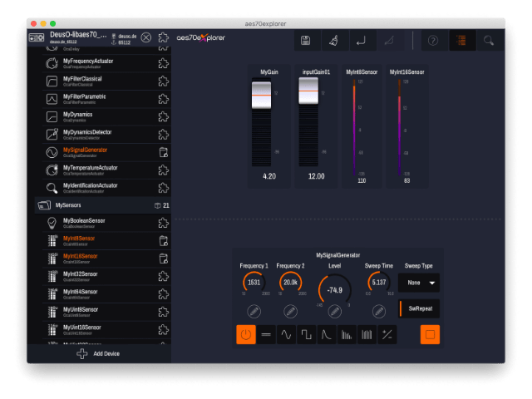Collapse the MySensors group
Image resolution: width=532 pixels, height=399 pixels.
click(43, 204)
